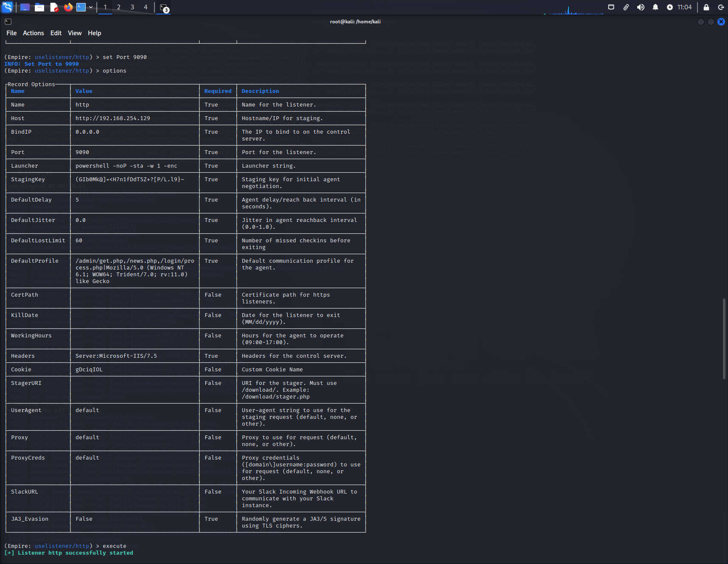Click the DefaultLostLimit value 60
728x564 pixels.
coord(79,241)
